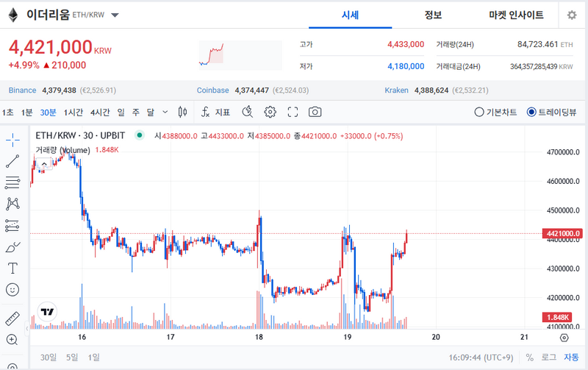Click the ruler measure tool
This screenshot has width=588, height=370.
point(12,319)
